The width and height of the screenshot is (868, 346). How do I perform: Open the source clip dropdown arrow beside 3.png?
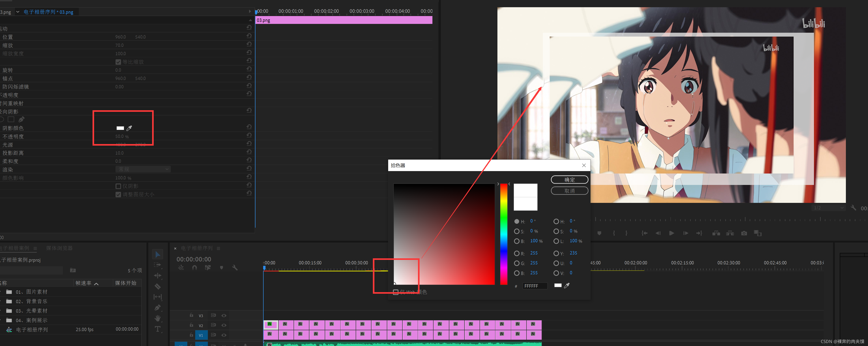coord(18,12)
